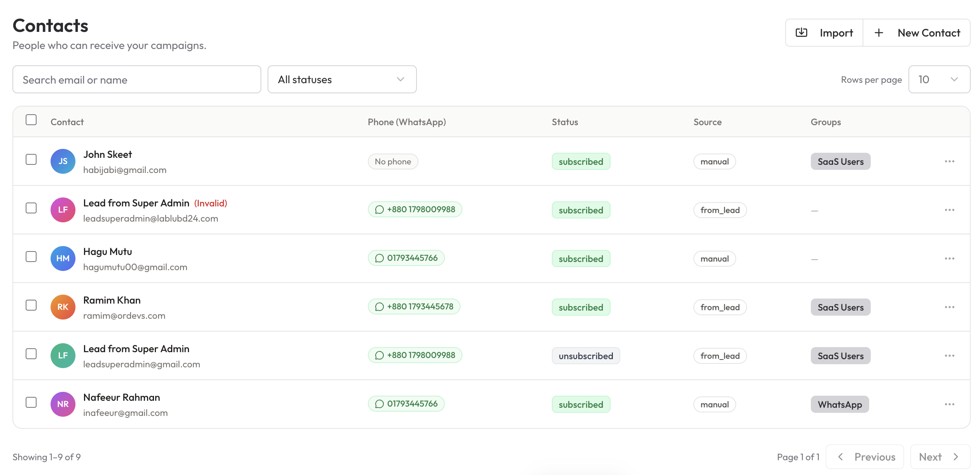Image resolution: width=980 pixels, height=475 pixels.
Task: Click John Skeet's subscribed badge
Action: point(581,161)
